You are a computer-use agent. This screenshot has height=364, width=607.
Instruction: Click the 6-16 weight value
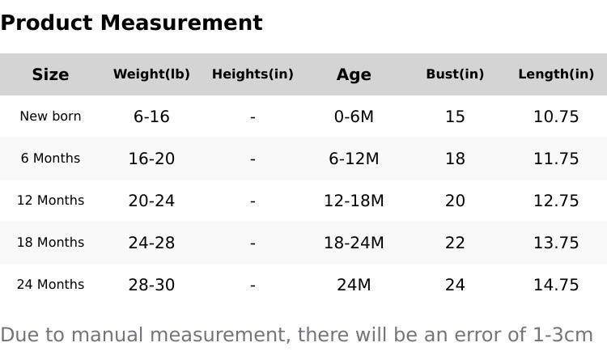pyautogui.click(x=151, y=116)
